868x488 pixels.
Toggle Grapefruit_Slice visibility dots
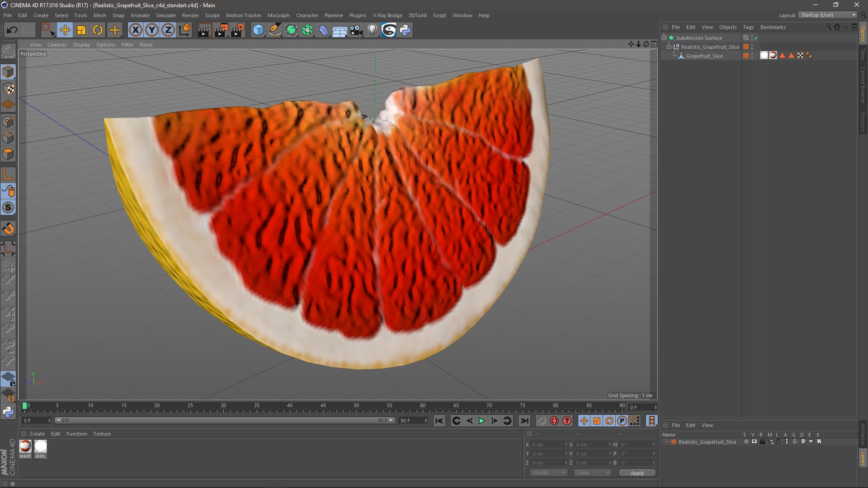[x=752, y=56]
